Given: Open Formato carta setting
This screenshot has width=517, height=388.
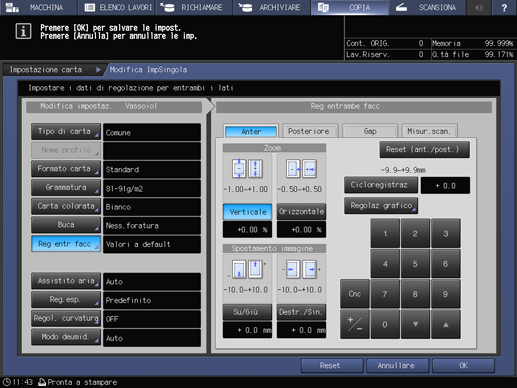Looking at the screenshot, I should [66, 169].
